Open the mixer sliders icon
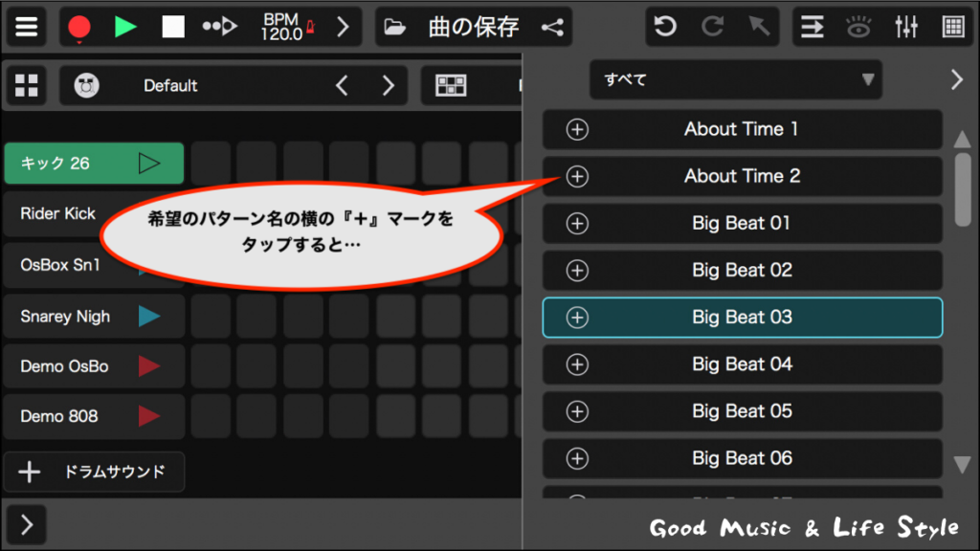This screenshot has width=980, height=551. pos(906,27)
